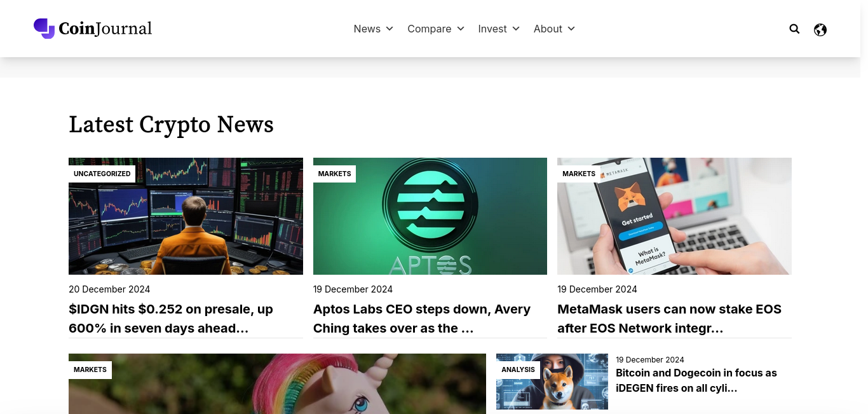
Task: Open the Compare menu item
Action: tap(430, 29)
